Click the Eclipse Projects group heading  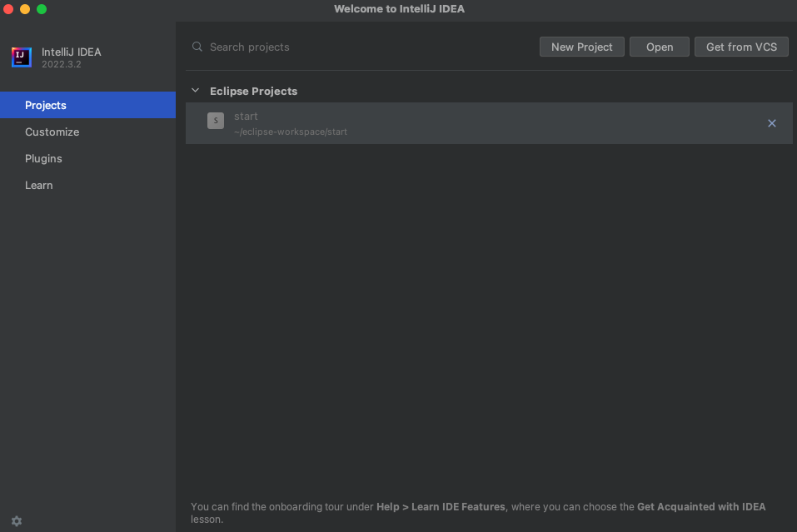pos(254,91)
